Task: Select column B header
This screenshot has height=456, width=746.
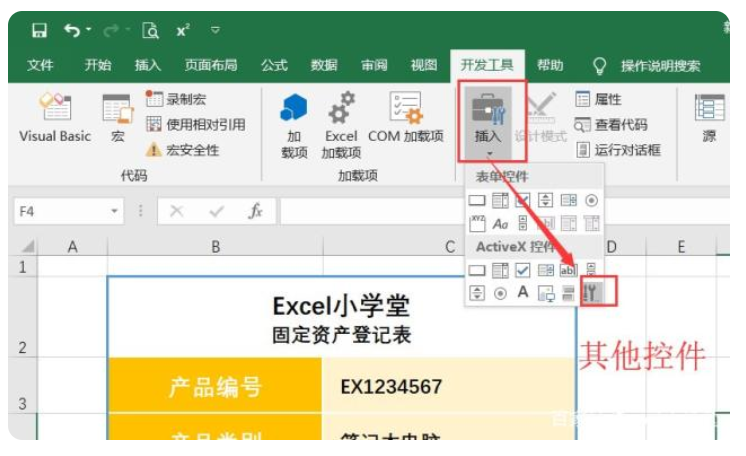Action: (216, 247)
